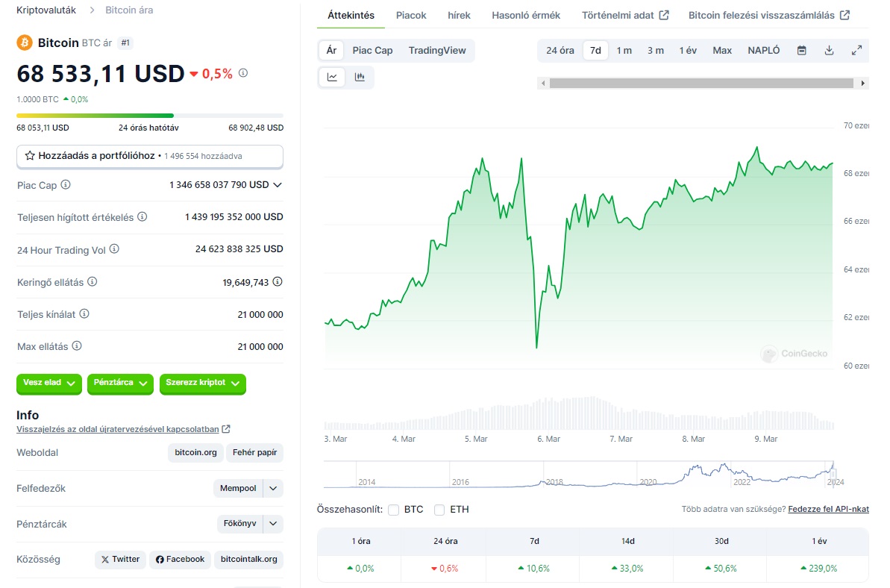Expand the Pénztárcák chevron next to Főkönyv

tap(273, 523)
